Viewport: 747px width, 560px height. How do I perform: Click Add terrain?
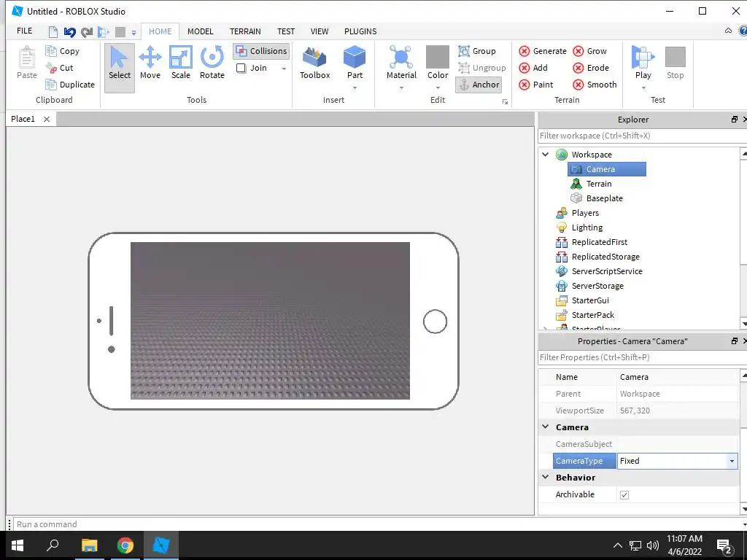tap(533, 68)
